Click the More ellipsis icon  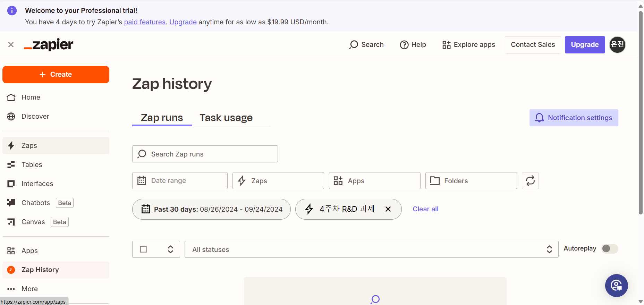click(11, 289)
